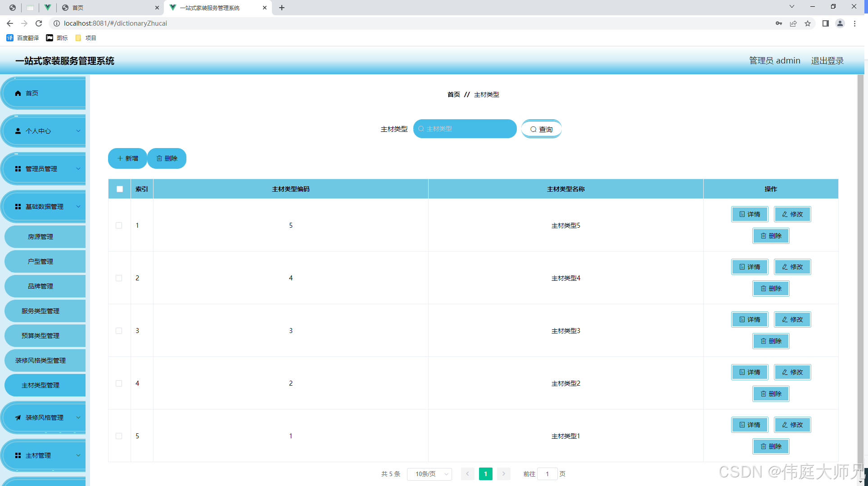Open the 10条/页 page size dropdown

(x=429, y=474)
